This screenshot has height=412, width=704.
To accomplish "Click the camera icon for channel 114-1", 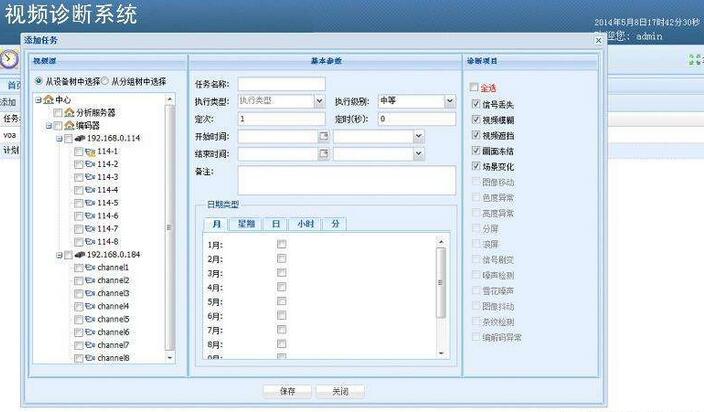I will 90,151.
